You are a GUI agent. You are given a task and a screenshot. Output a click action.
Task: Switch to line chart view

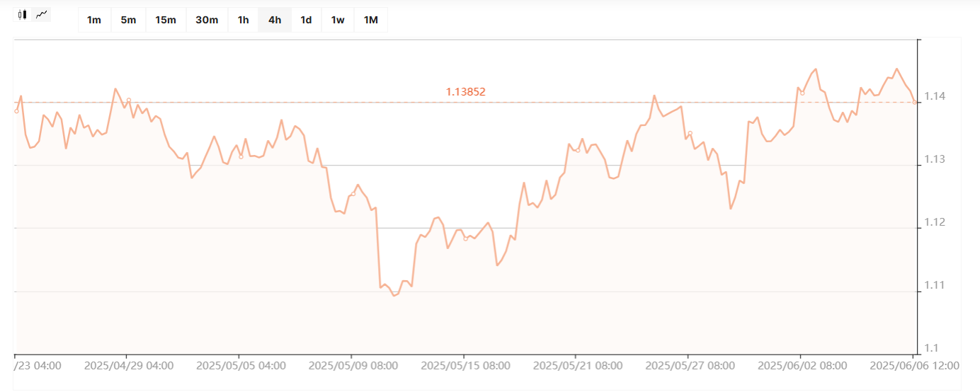[x=42, y=14]
